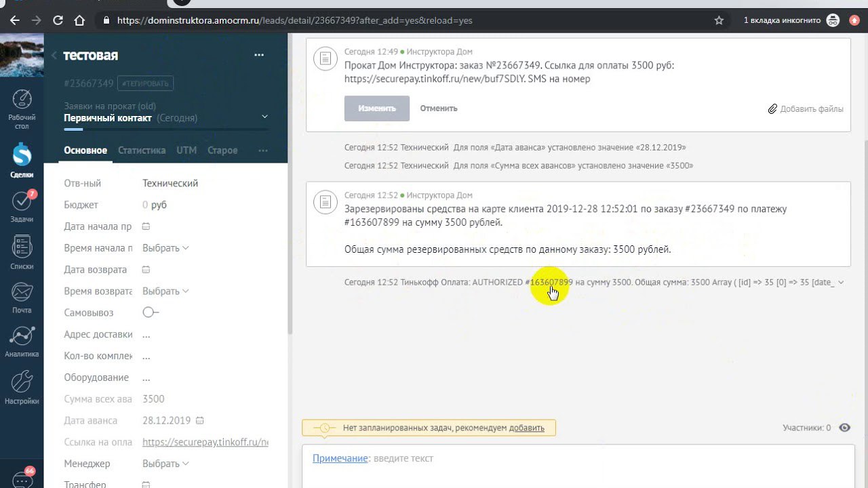868x488 pixels.
Task: Expand Тинькофф Оплата AUTHORIZED log entry
Action: tap(842, 283)
